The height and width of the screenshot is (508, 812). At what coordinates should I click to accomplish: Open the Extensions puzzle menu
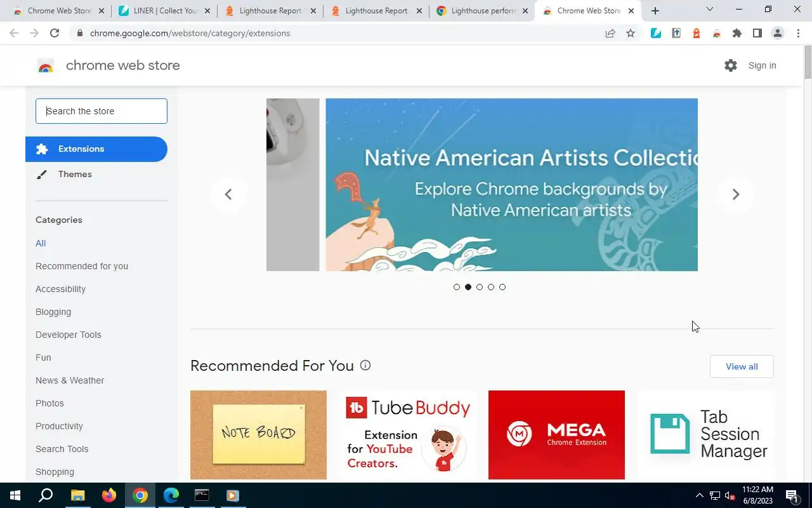pos(737,33)
